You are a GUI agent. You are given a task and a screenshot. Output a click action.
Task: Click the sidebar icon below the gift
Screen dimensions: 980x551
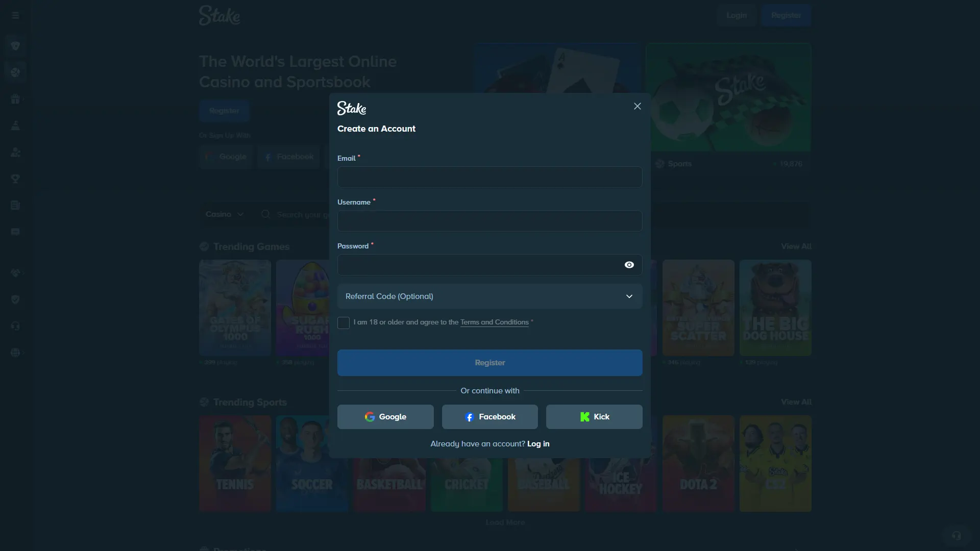[15, 126]
